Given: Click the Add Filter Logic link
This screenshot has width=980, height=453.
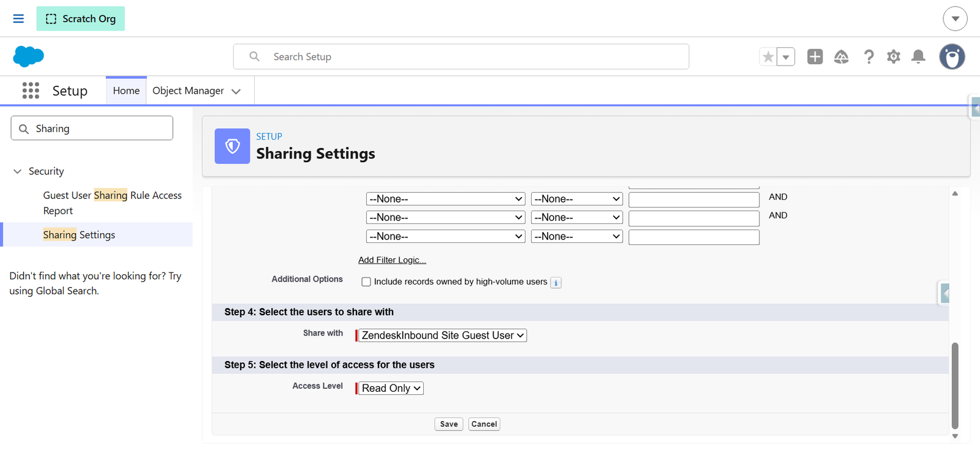Looking at the screenshot, I should [x=392, y=260].
